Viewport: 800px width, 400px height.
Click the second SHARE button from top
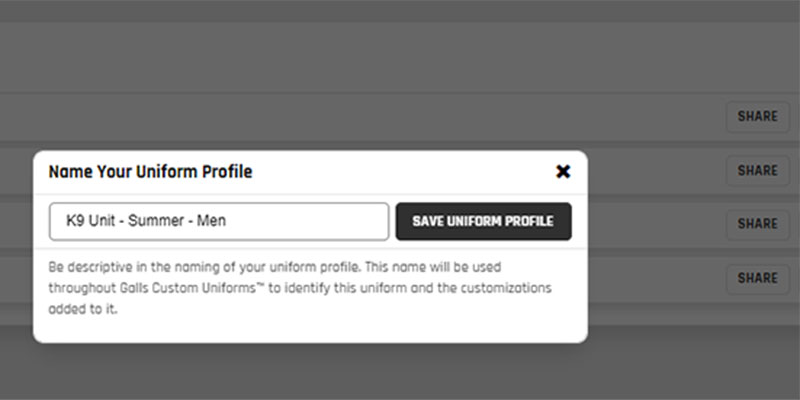coord(757,170)
